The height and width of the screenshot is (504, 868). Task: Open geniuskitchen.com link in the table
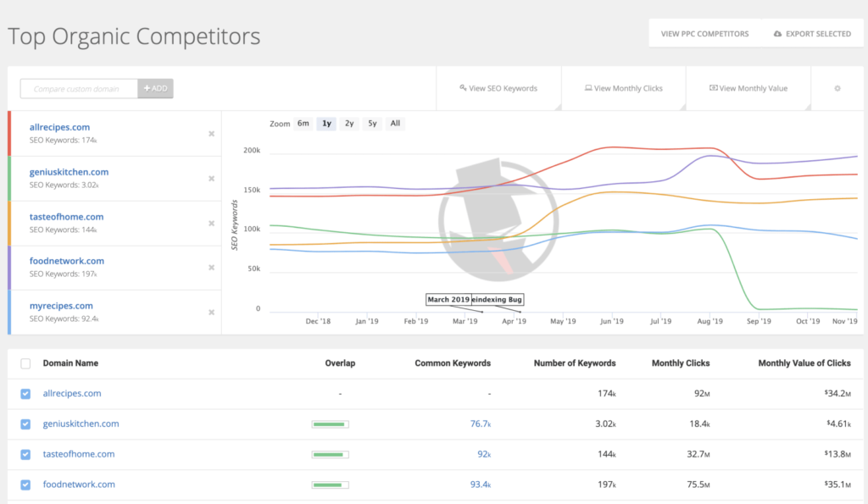coord(81,424)
